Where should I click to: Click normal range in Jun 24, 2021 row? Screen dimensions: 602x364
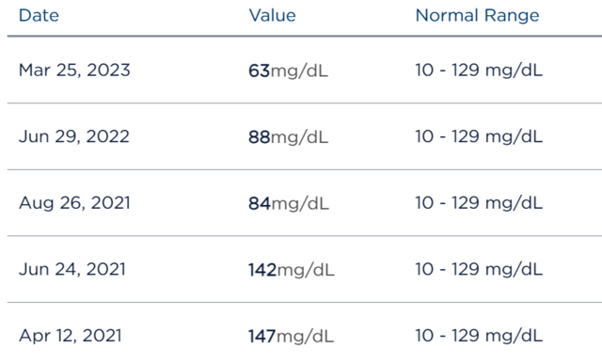click(x=479, y=270)
